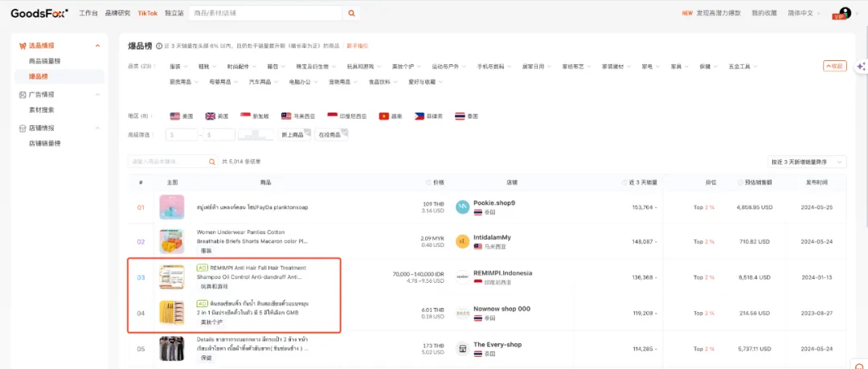
Task: Expand the 厨房用品 category dropdown
Action: 184,82
